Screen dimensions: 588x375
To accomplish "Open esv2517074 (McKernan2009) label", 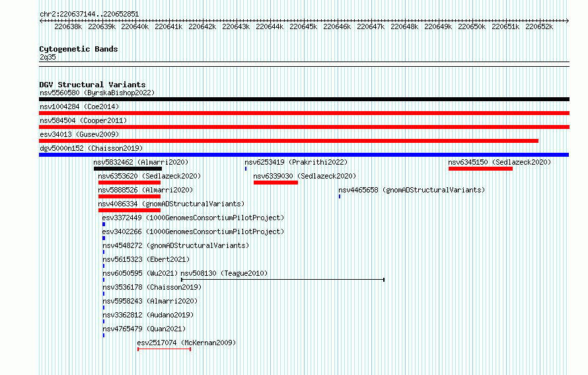I will [x=186, y=343].
